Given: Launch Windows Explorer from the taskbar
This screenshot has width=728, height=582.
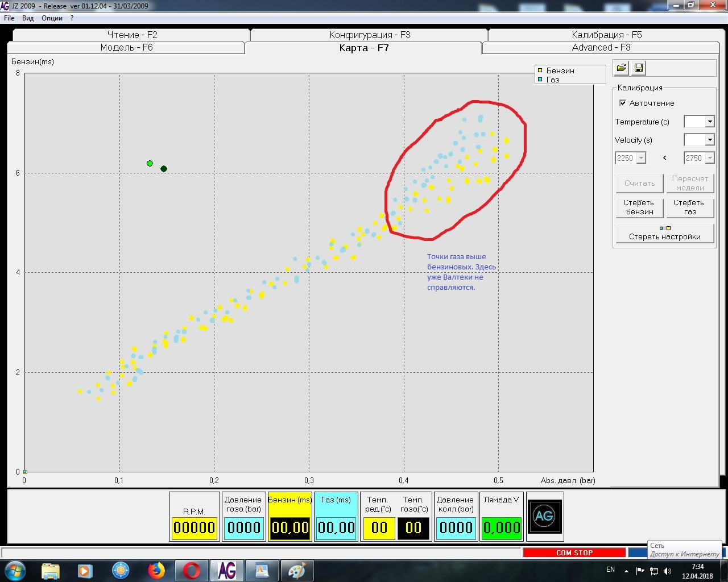Looking at the screenshot, I should [51, 571].
